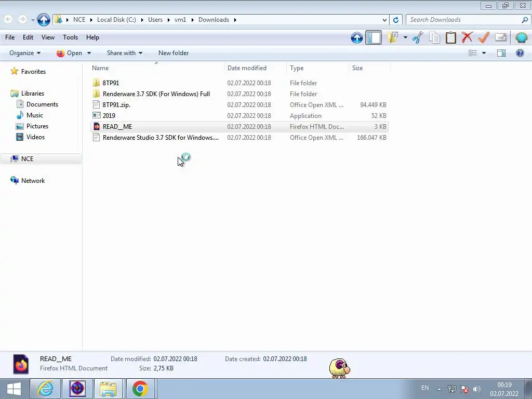Viewport: 532px width, 399px height.
Task: Open the File menu
Action: [x=10, y=37]
